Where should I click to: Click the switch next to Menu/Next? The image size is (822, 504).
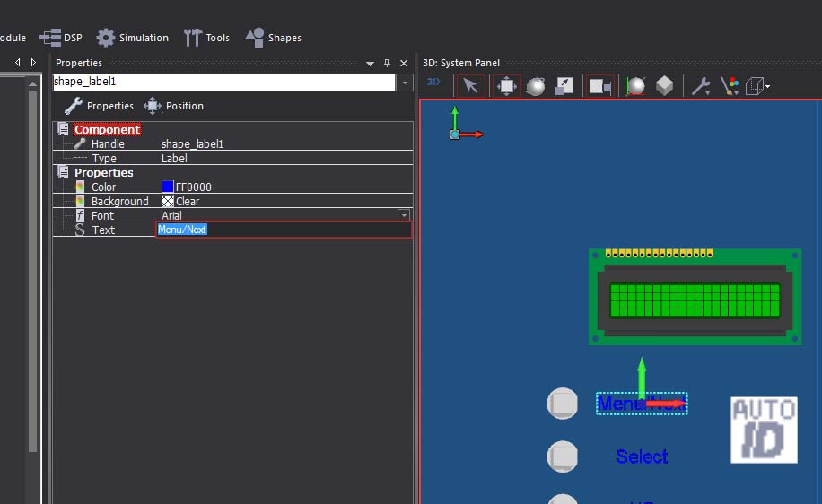563,404
